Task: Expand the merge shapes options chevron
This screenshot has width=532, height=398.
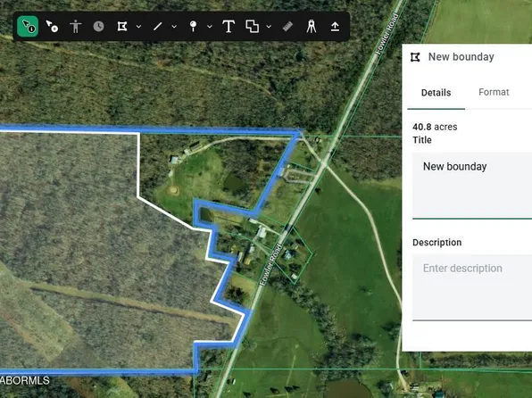Action: point(269,27)
